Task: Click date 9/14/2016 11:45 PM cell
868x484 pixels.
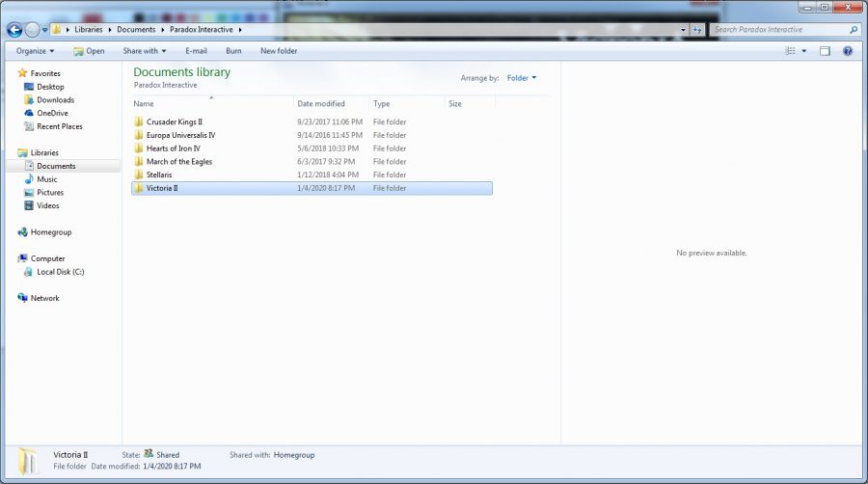Action: [x=330, y=135]
